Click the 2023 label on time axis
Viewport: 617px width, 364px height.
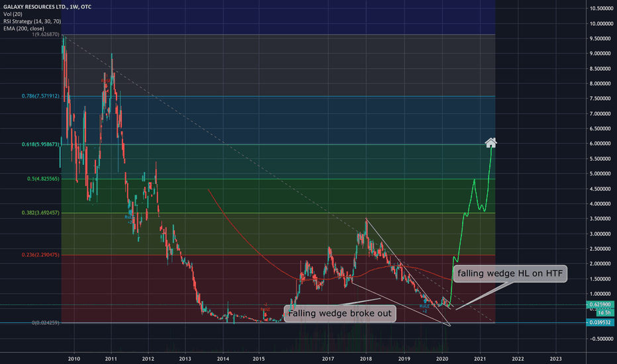point(555,359)
